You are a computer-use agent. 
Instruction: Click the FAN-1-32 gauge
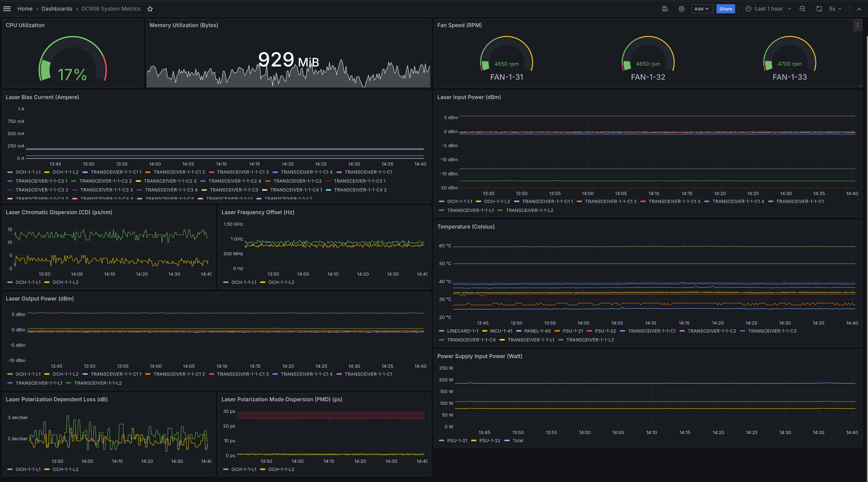(648, 57)
